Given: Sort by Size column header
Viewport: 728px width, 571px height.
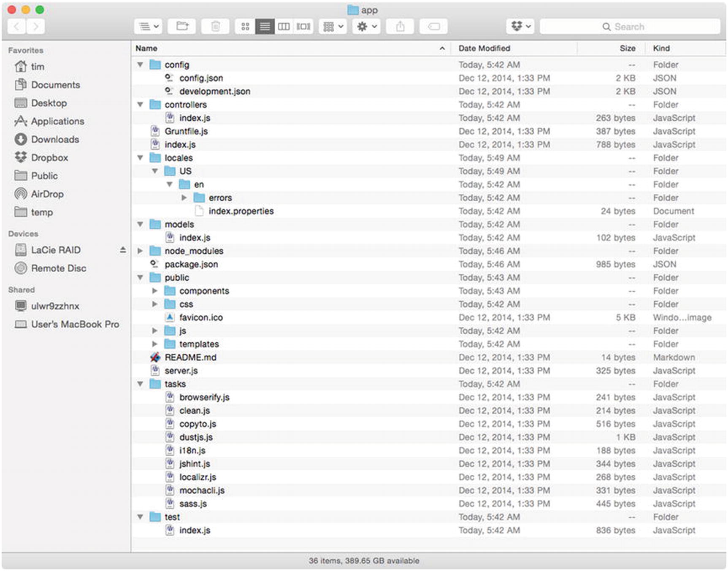Looking at the screenshot, I should pyautogui.click(x=627, y=49).
